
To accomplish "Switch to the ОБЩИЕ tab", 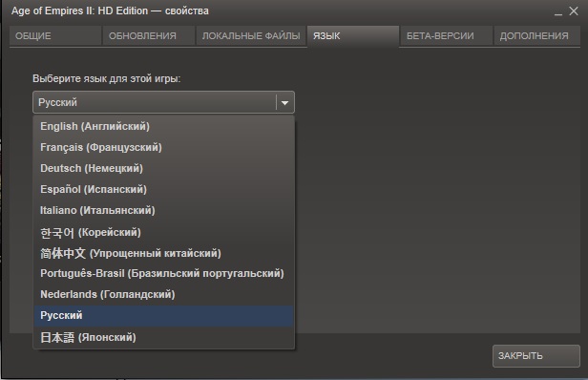I will coord(54,36).
